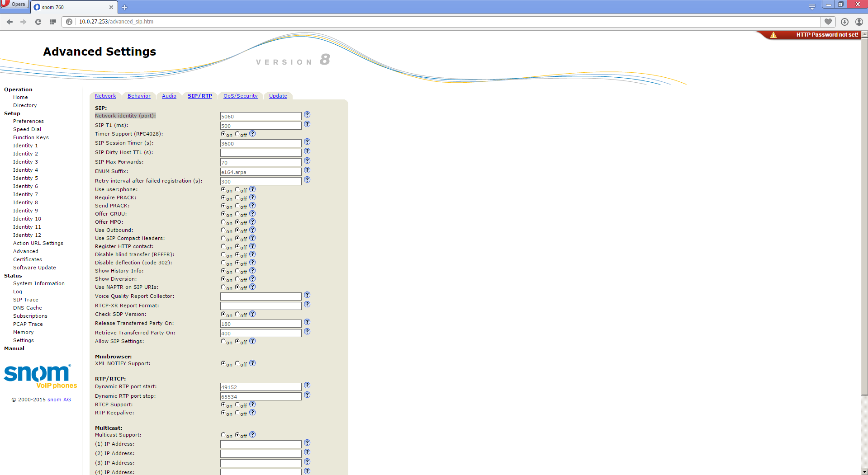The image size is (868, 475).
Task: Show help for SIP Dirty Host TTL
Action: [307, 151]
